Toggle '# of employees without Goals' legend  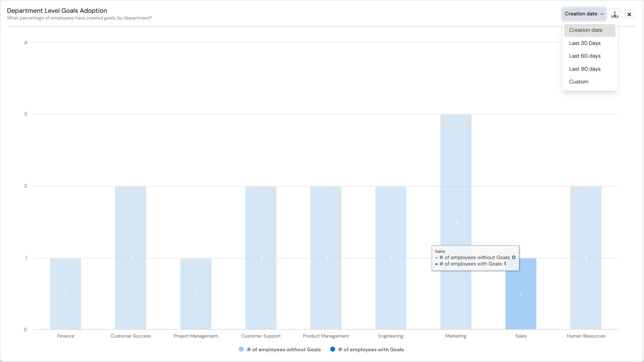point(283,350)
